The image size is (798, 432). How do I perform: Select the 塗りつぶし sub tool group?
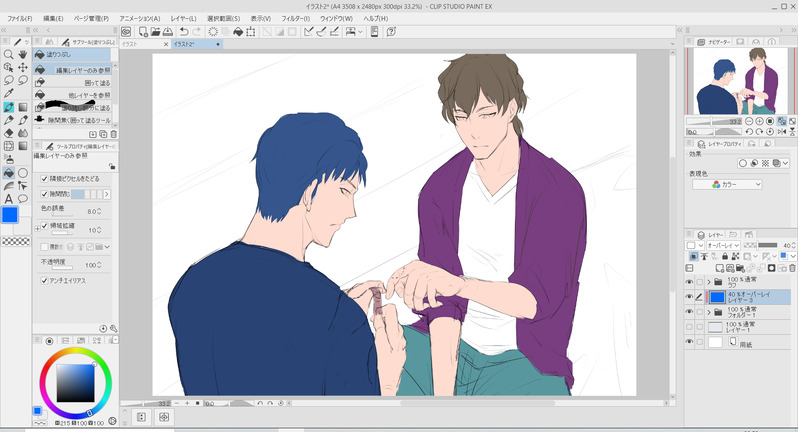72,54
